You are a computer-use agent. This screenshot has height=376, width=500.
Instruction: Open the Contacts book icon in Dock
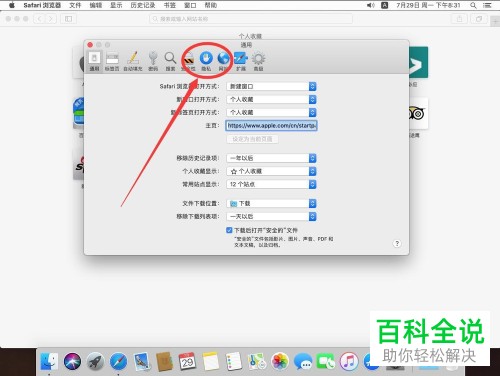coord(164,362)
